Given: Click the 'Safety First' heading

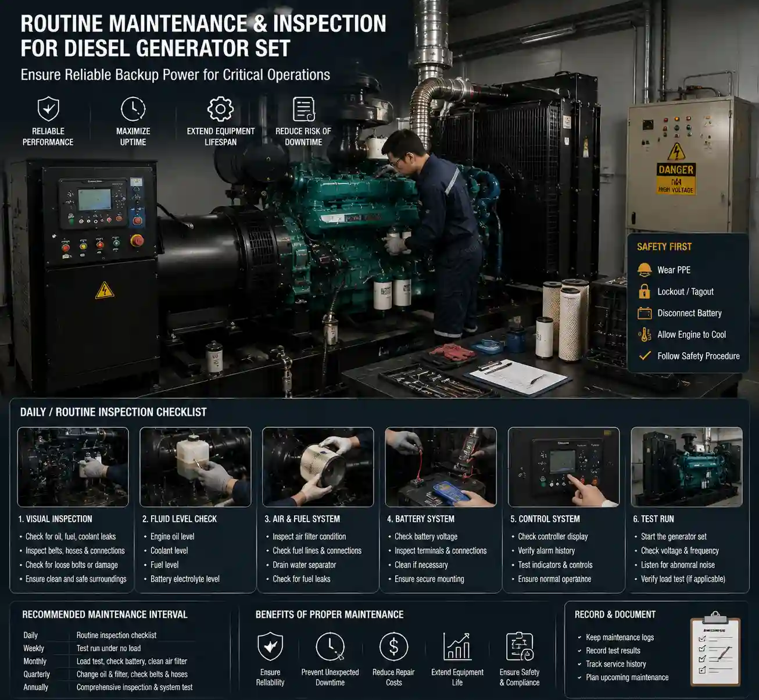Looking at the screenshot, I should [x=664, y=247].
